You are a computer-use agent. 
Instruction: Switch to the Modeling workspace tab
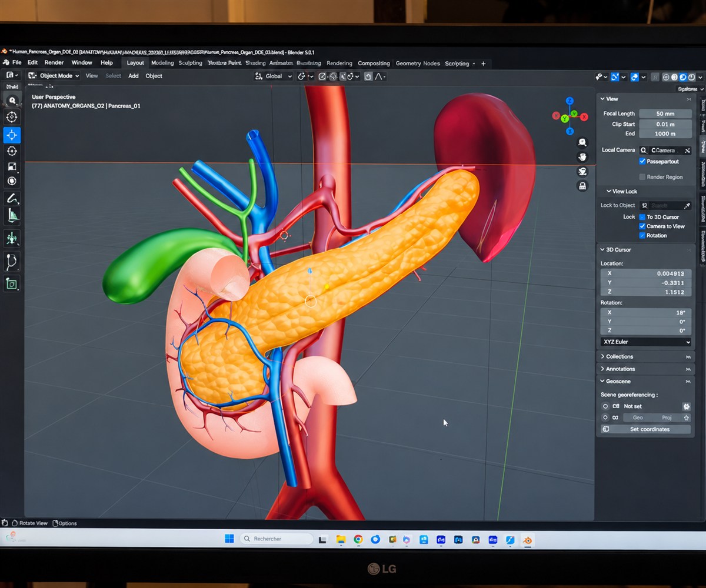coord(162,64)
